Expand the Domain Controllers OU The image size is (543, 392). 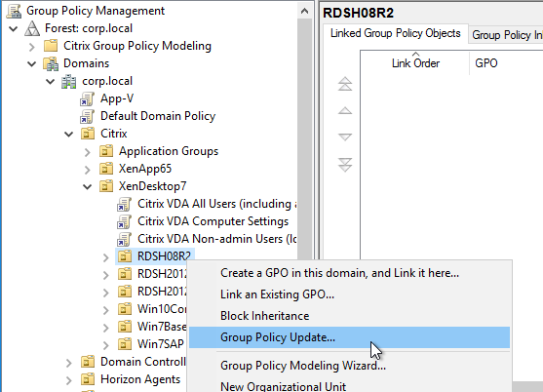coord(69,363)
